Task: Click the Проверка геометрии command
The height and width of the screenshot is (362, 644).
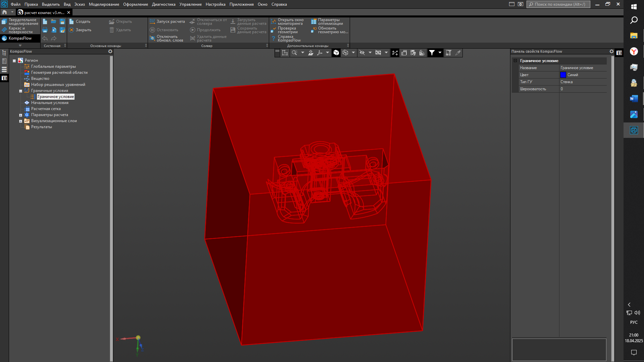Action: point(287,30)
